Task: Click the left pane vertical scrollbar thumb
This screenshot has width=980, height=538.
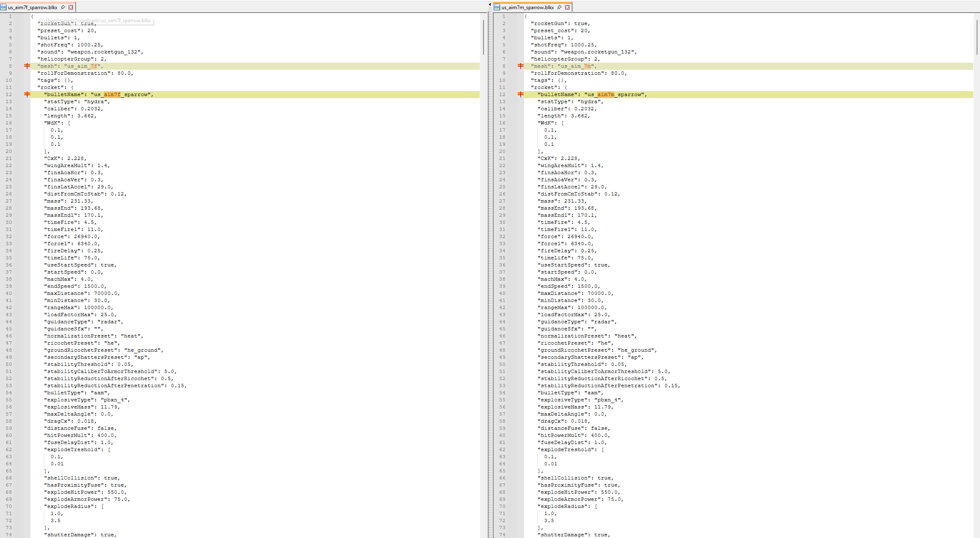Action: (484, 38)
